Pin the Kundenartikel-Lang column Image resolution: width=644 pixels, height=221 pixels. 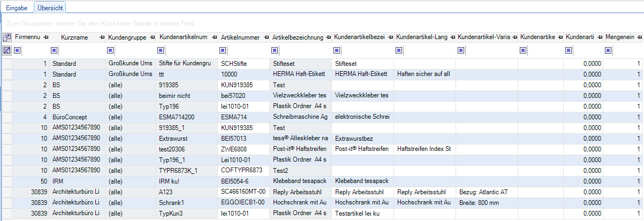452,37
